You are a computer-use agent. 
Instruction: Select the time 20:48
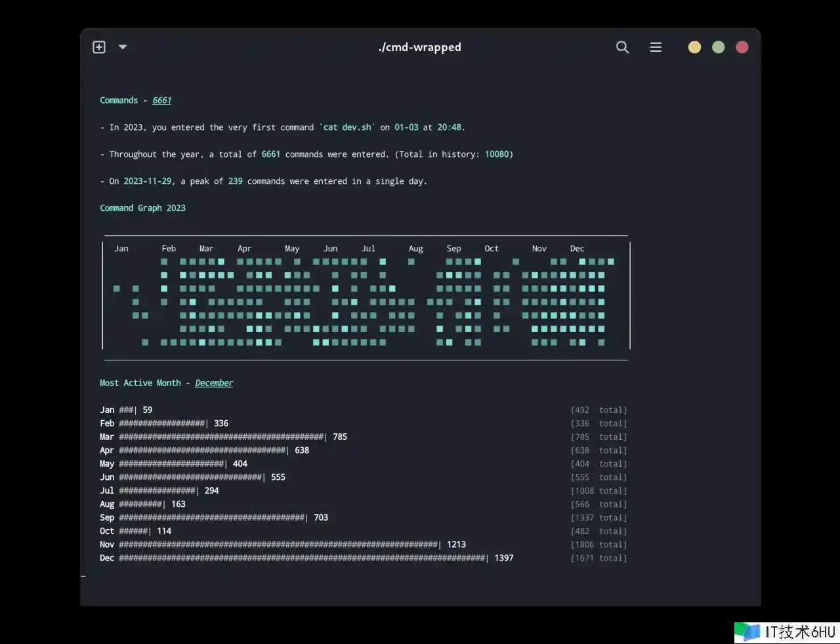(449, 127)
